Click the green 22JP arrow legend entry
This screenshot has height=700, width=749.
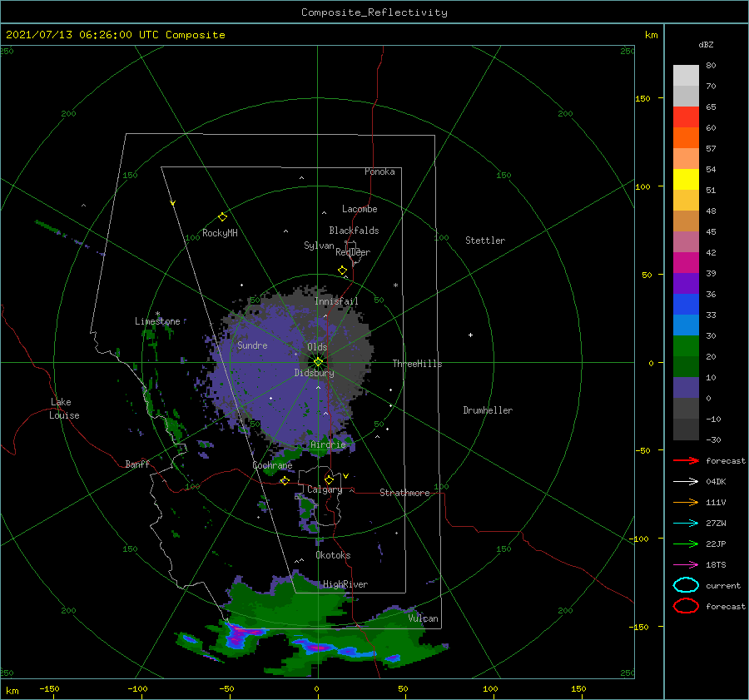[686, 544]
